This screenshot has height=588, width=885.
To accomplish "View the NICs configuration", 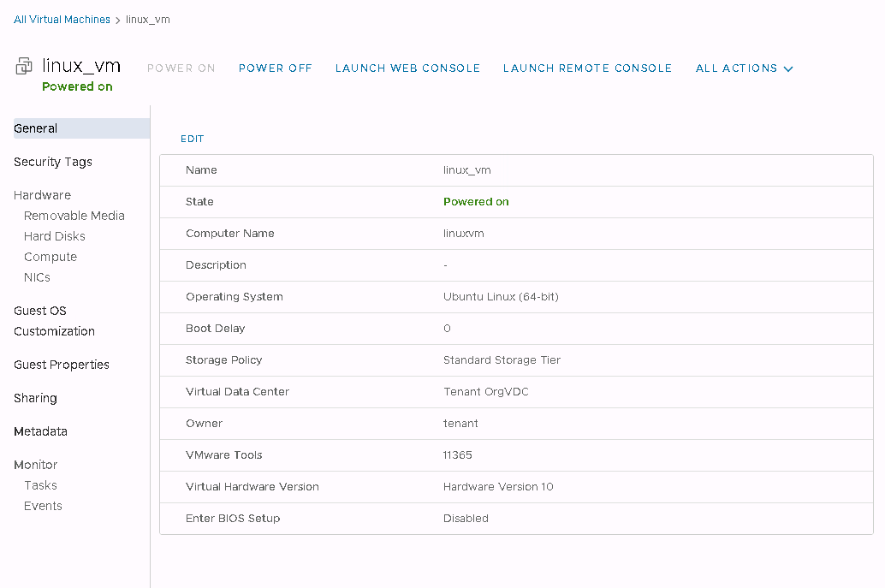I will tap(37, 277).
